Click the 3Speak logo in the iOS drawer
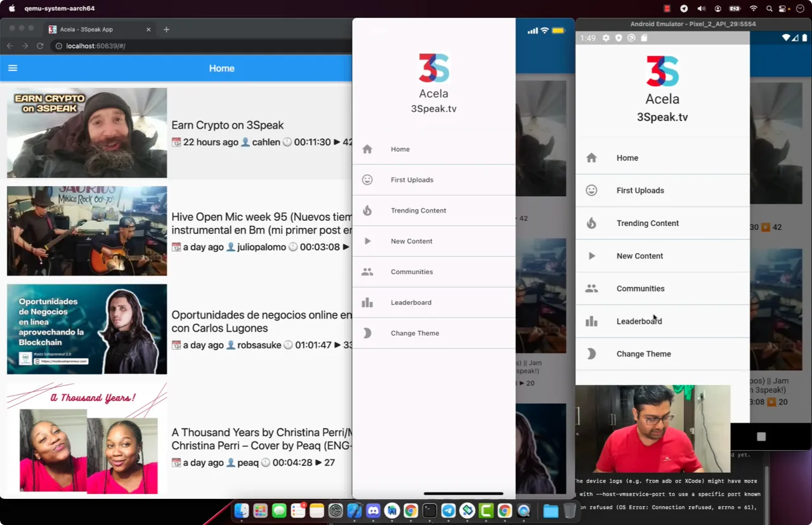Screen dimensions: 812x525 click(x=434, y=68)
